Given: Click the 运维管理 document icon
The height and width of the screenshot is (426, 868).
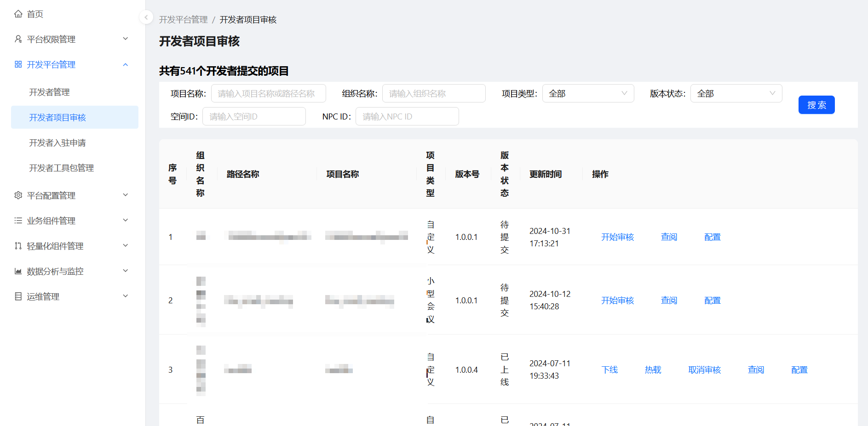Looking at the screenshot, I should (x=18, y=296).
